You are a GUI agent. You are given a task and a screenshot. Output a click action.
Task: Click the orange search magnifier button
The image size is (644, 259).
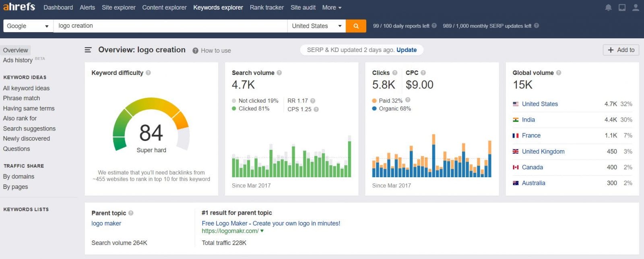[356, 26]
